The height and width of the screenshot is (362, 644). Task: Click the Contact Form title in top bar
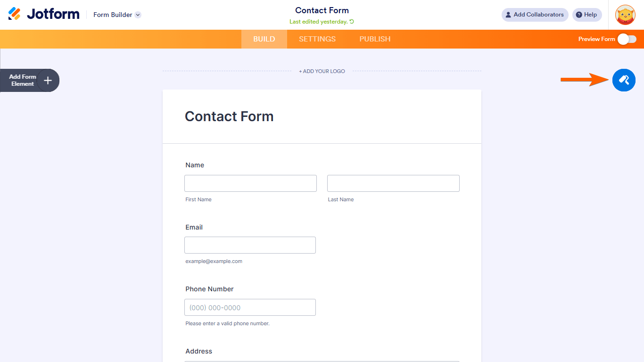coord(322,10)
